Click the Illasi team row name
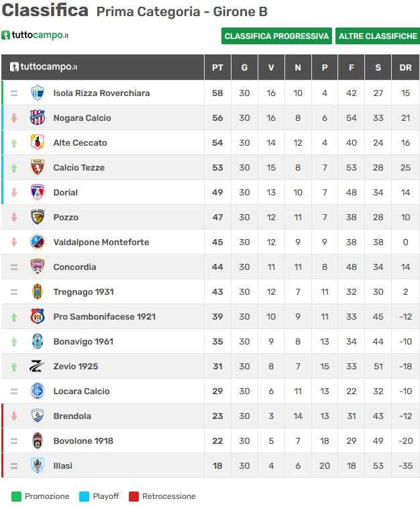The height and width of the screenshot is (507, 420). 63,466
